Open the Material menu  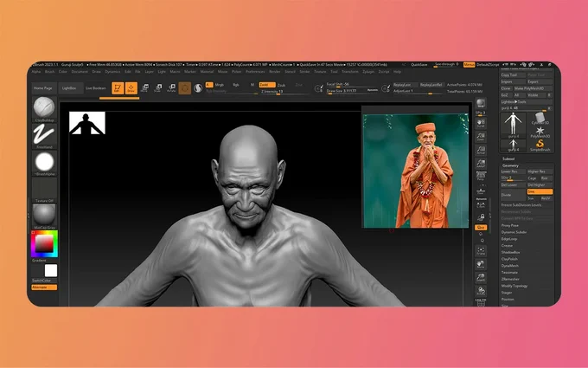(207, 72)
